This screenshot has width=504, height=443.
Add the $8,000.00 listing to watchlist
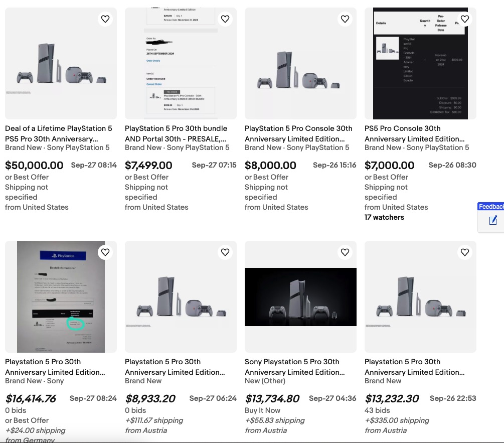coord(345,19)
